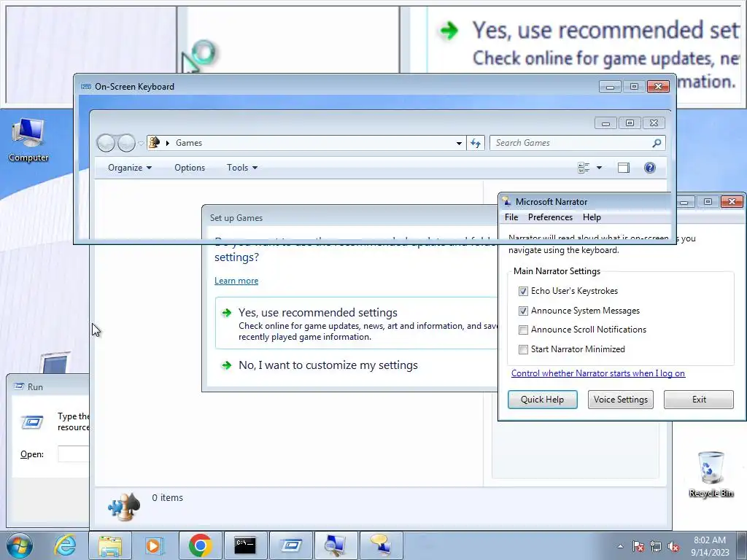Switch to the Run dialog taskbar button
This screenshot has width=747, height=560.
290,545
